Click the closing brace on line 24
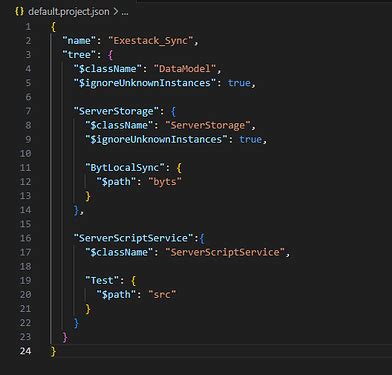The image size is (392, 375). pos(53,351)
